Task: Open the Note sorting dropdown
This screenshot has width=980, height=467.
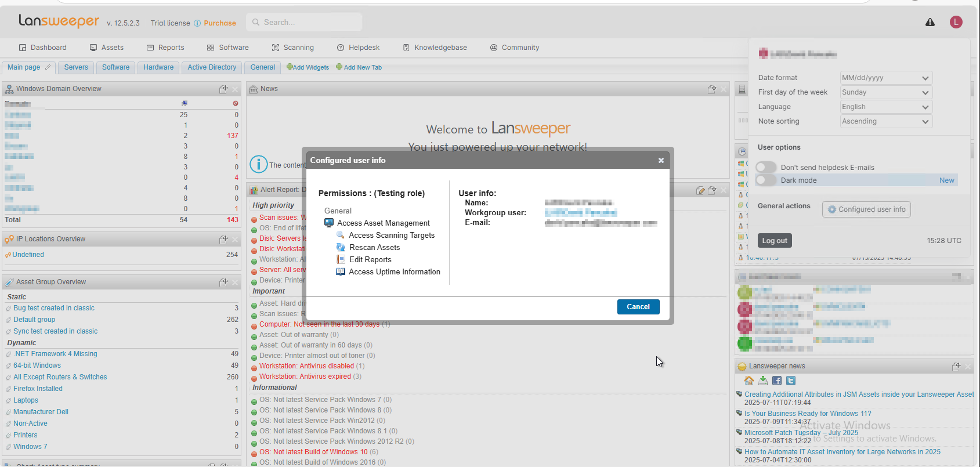Action: 886,121
